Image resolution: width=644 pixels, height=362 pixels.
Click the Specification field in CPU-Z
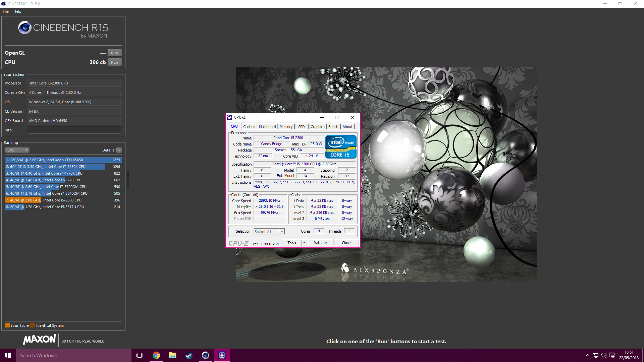(x=305, y=164)
